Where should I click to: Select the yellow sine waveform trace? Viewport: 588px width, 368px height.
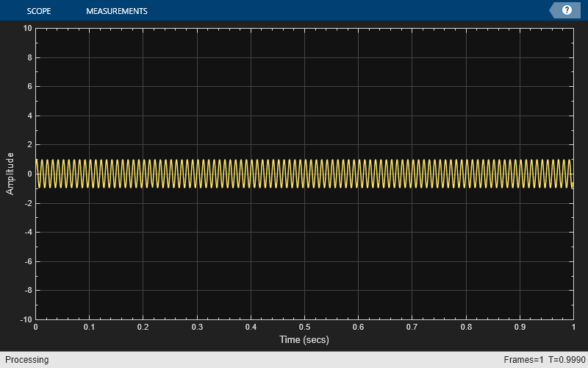pyautogui.click(x=304, y=174)
